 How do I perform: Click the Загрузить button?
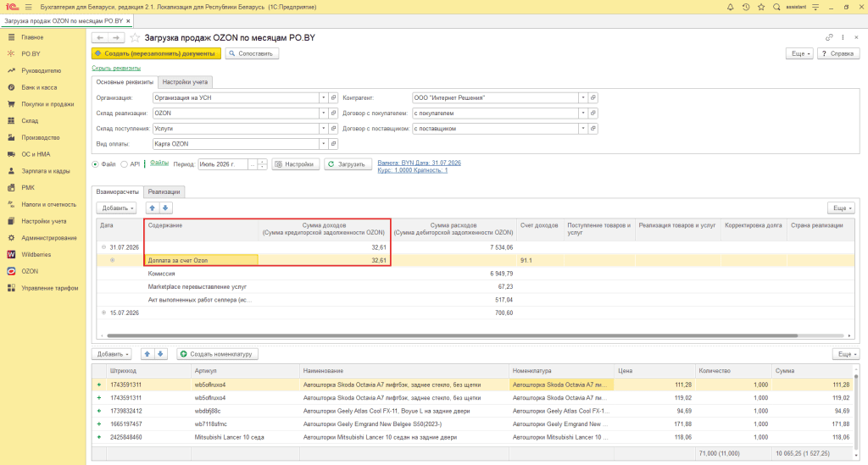[x=347, y=164]
